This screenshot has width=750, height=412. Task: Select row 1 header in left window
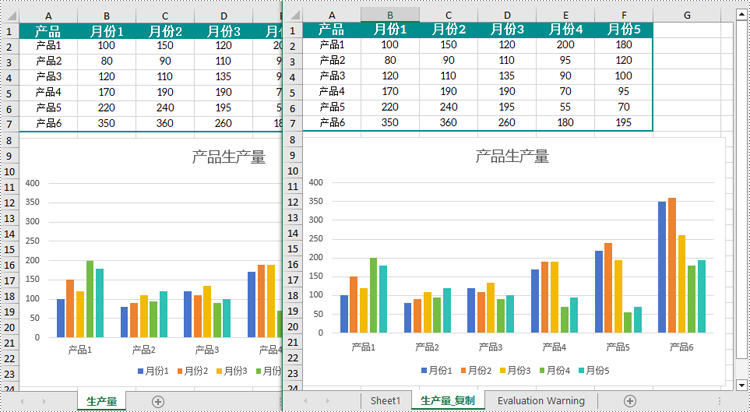[x=10, y=32]
